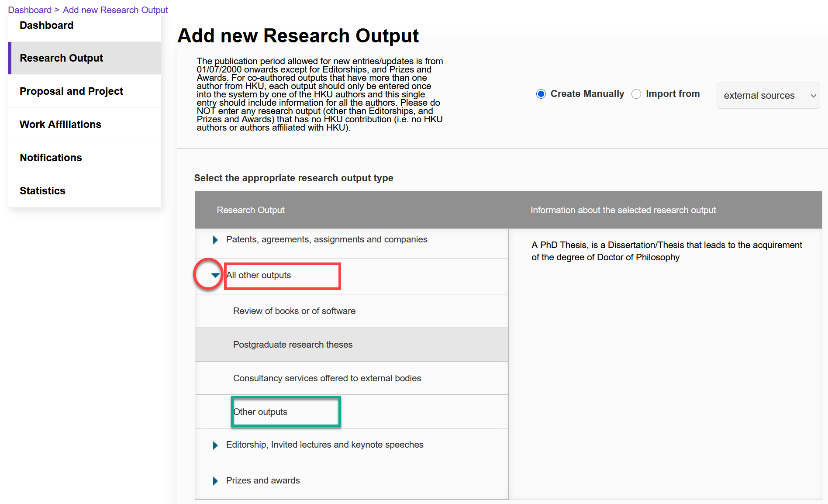Expand Patents, agreements, assignments and companies arrow
This screenshot has height=504, width=828.
point(215,240)
